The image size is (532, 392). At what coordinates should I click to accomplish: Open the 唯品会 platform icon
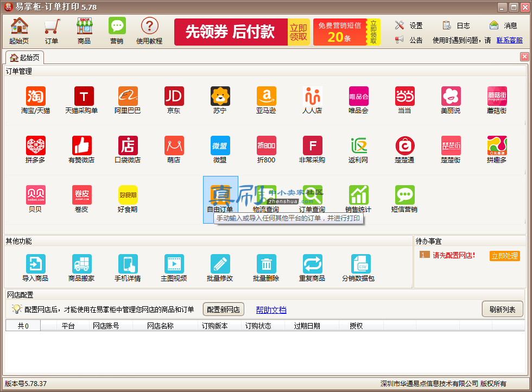pos(358,100)
